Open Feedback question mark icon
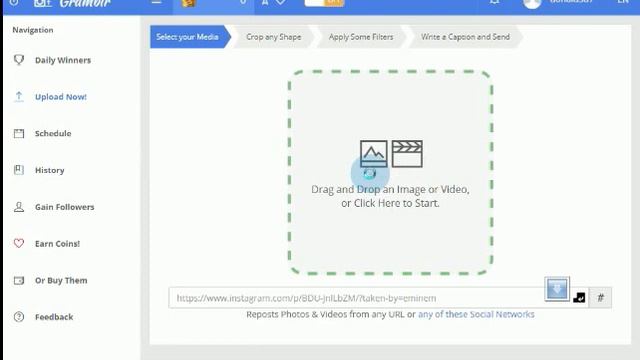640x360 pixels. point(19,317)
